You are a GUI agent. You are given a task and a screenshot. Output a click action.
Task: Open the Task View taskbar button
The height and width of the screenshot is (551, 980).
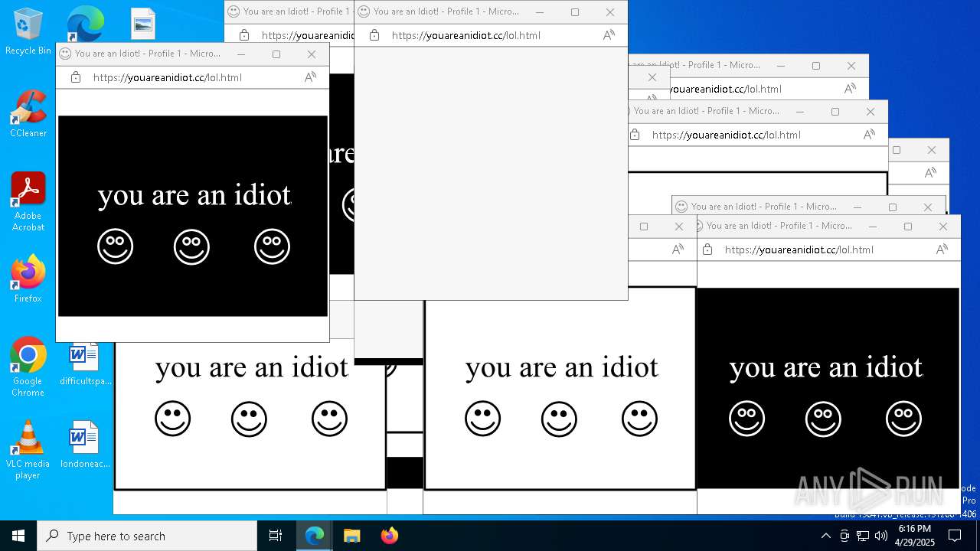(x=276, y=536)
